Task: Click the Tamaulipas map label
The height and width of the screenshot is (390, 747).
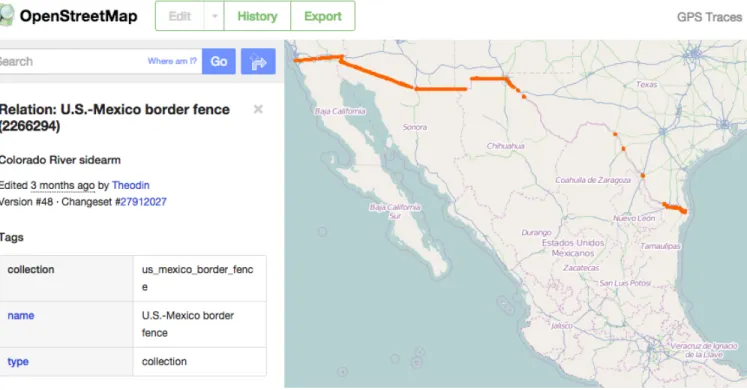Action: (x=660, y=246)
